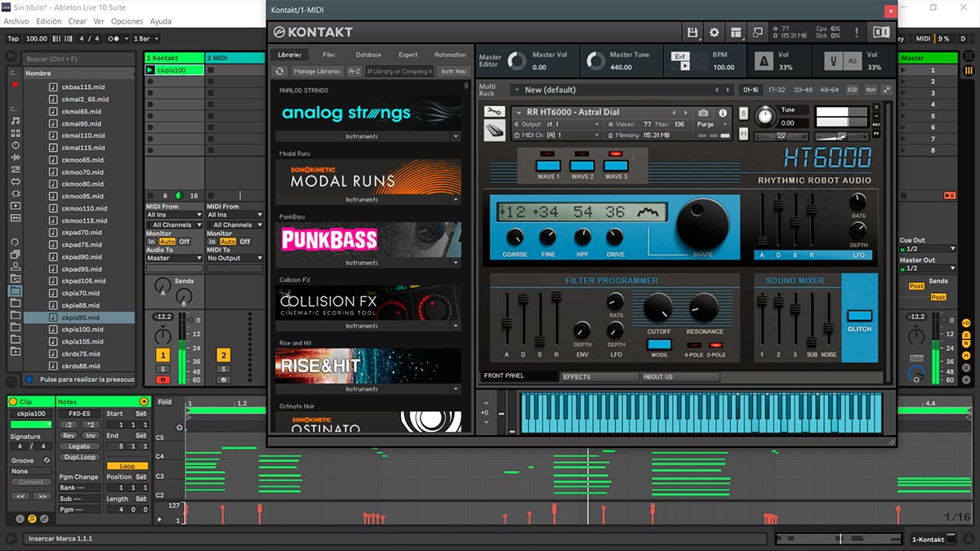This screenshot has width=980, height=551.
Task: Solo track 1 in Live mixer
Action: coord(163,369)
